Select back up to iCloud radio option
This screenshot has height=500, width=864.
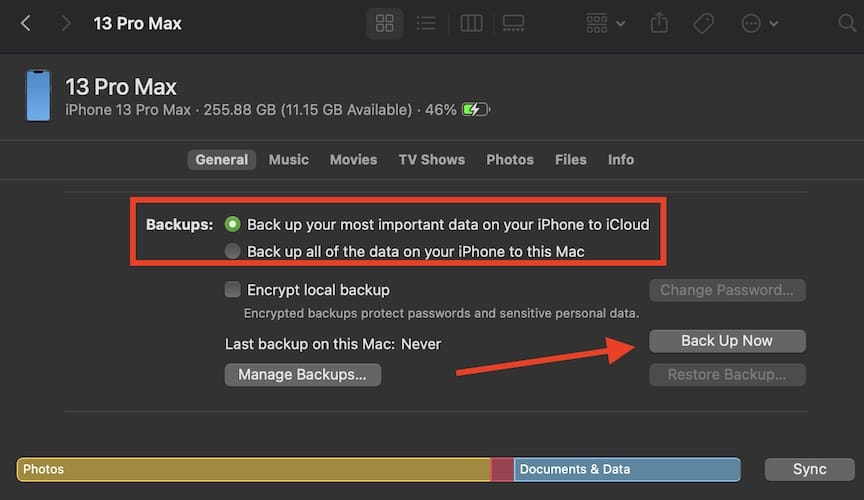[233, 224]
